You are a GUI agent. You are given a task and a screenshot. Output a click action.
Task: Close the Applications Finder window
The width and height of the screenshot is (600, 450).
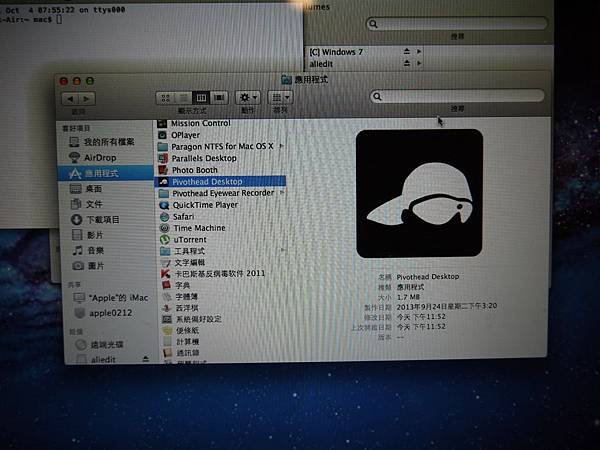click(64, 81)
